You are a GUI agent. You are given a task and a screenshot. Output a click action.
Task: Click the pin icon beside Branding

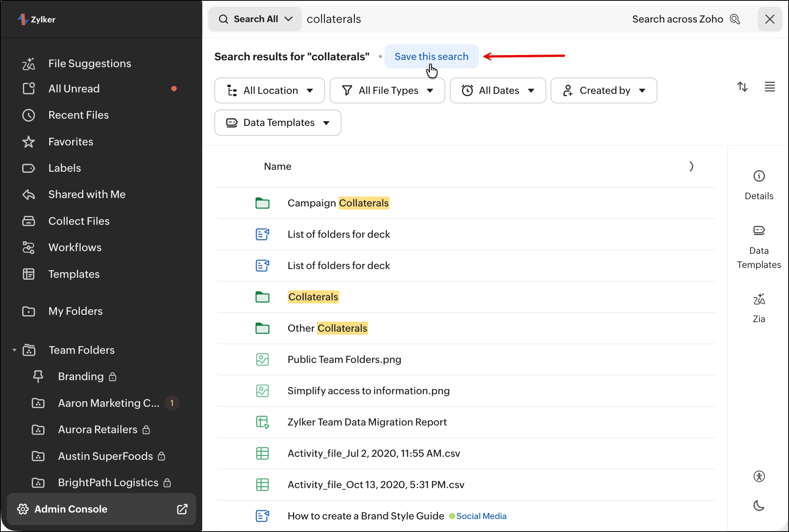pos(38,376)
